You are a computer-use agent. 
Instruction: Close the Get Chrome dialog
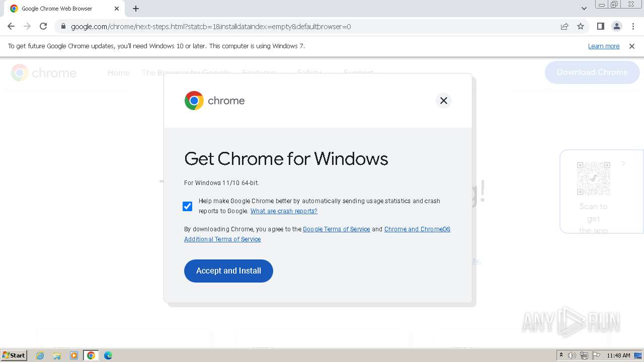444,101
